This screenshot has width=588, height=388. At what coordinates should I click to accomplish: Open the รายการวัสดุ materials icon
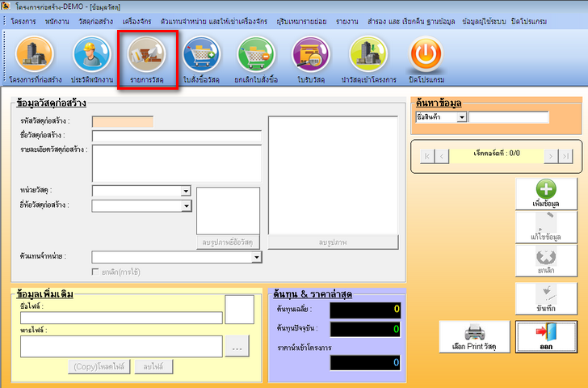[147, 54]
